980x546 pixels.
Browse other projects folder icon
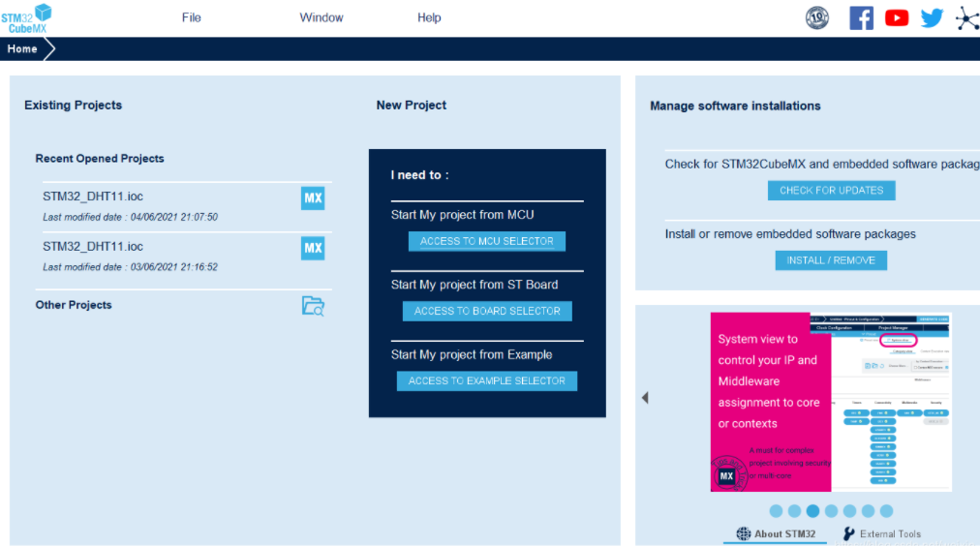pos(313,306)
